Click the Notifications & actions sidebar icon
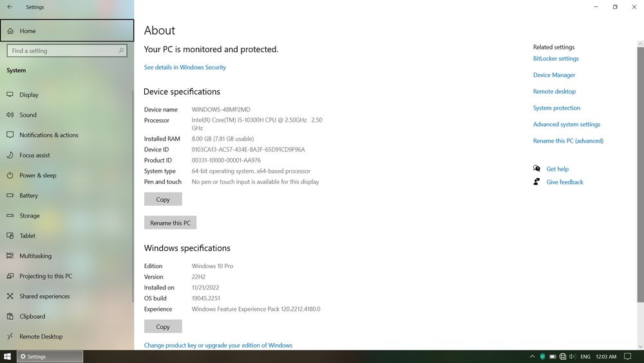Viewport: 644px width, 363px height. [10, 135]
